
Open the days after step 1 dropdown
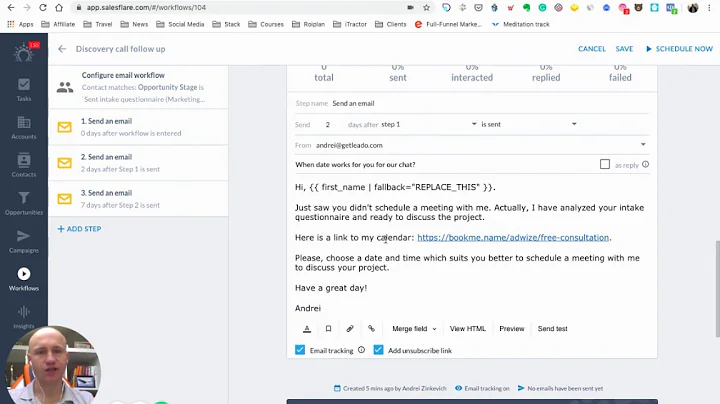coord(428,124)
